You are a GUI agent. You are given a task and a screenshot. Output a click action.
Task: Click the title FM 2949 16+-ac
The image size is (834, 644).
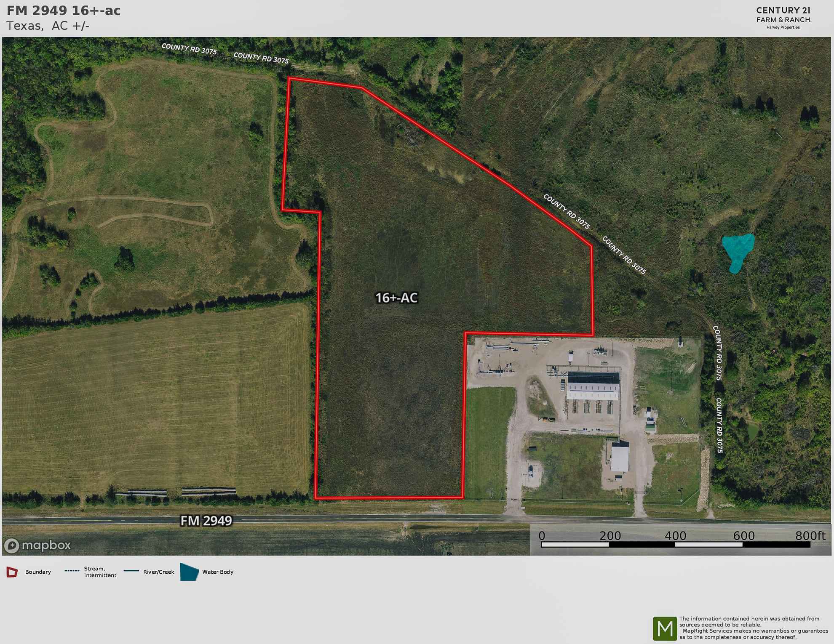(x=64, y=11)
